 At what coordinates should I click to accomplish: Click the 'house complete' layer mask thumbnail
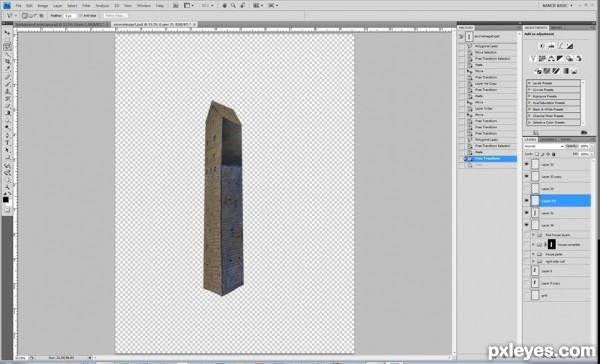point(551,244)
